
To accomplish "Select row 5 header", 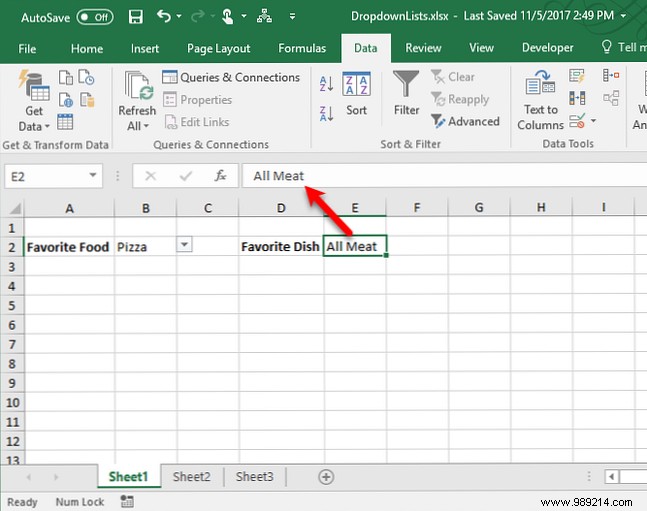I will [x=12, y=305].
